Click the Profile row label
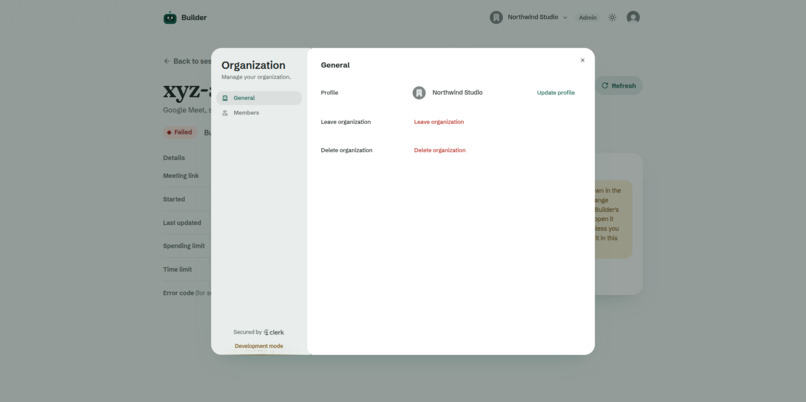Image resolution: width=806 pixels, height=402 pixels. click(329, 93)
